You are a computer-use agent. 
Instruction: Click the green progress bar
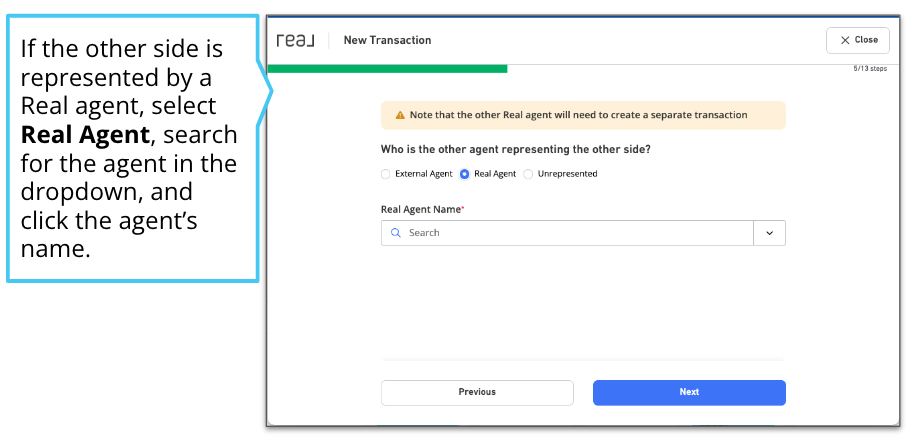388,69
